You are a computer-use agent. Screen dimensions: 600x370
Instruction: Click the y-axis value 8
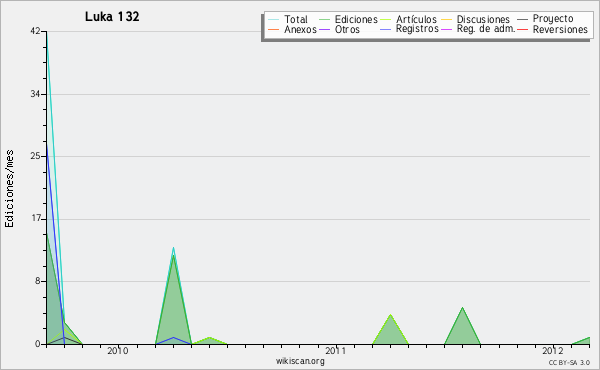38,281
